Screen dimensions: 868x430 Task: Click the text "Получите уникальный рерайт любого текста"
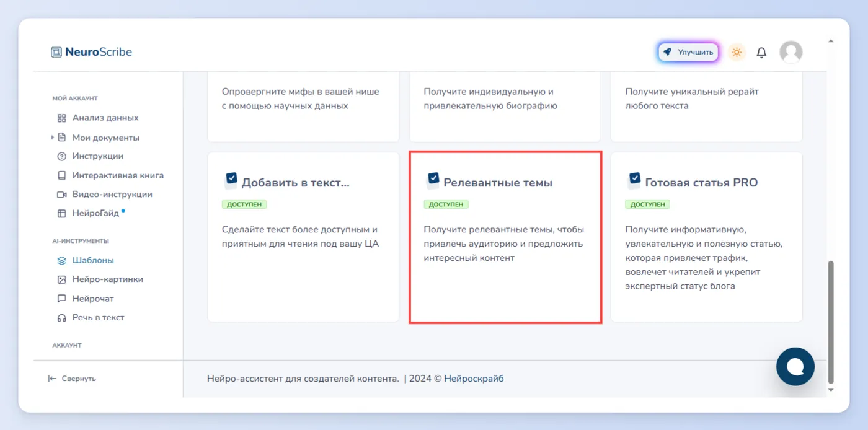tap(692, 99)
